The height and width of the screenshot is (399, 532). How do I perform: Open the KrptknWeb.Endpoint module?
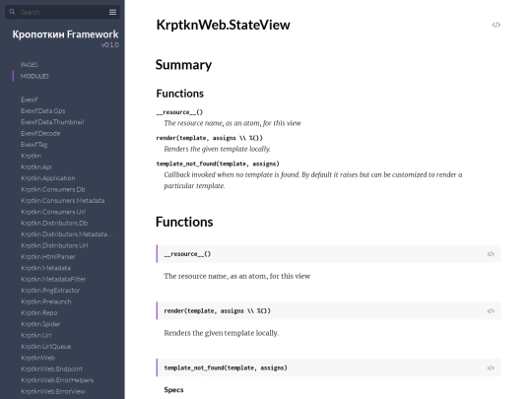tap(51, 368)
